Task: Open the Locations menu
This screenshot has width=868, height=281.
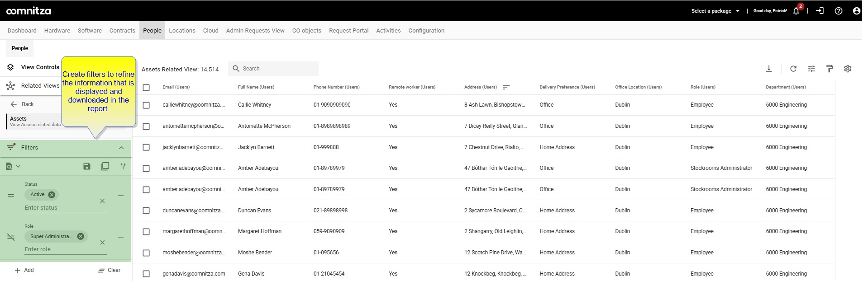Action: pos(182,31)
